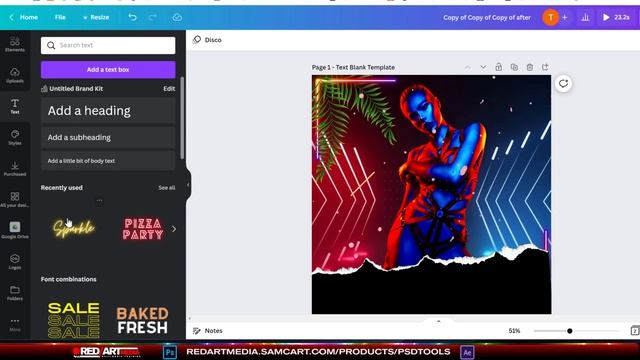Viewport: 640px width, 360px height.
Task: Open the Disco animation option
Action: [x=207, y=40]
